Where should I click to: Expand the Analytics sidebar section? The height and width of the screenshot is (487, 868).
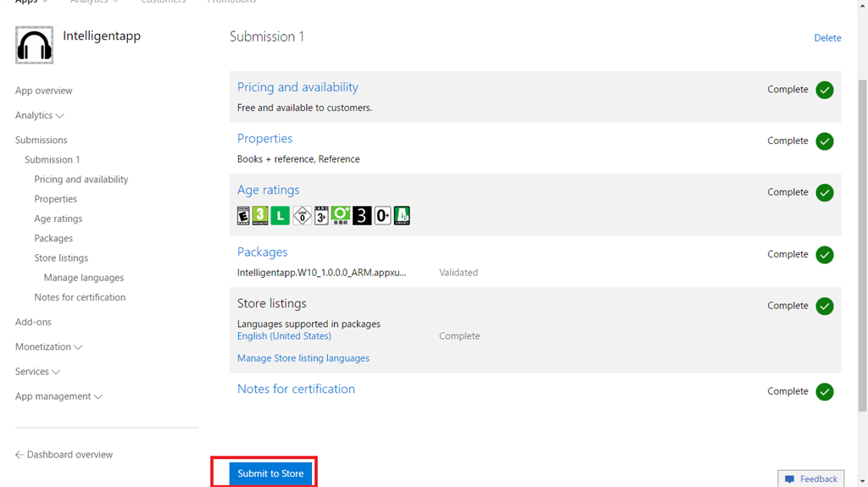click(x=39, y=115)
